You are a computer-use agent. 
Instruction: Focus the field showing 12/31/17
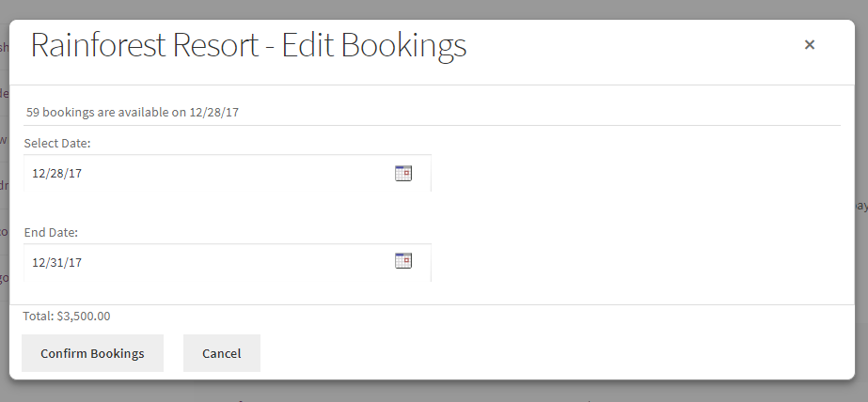click(207, 263)
